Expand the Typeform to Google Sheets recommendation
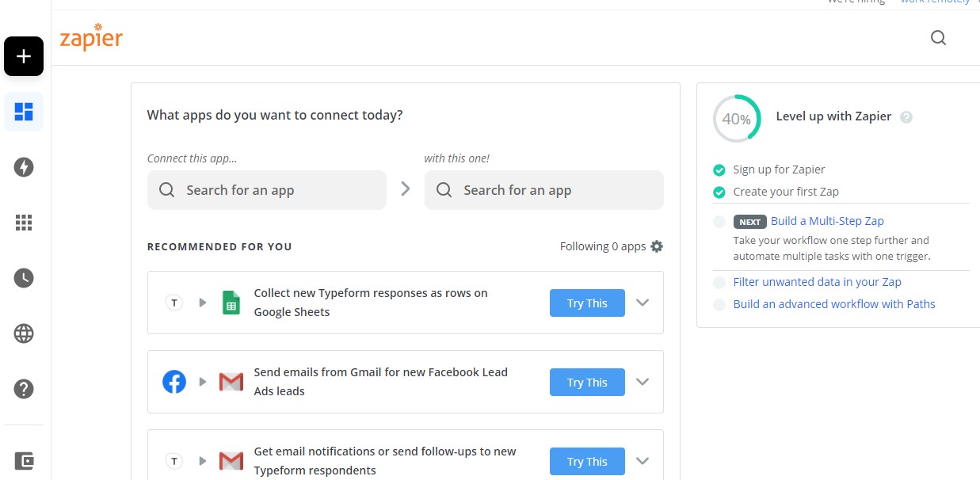The width and height of the screenshot is (980, 480). 643,303
